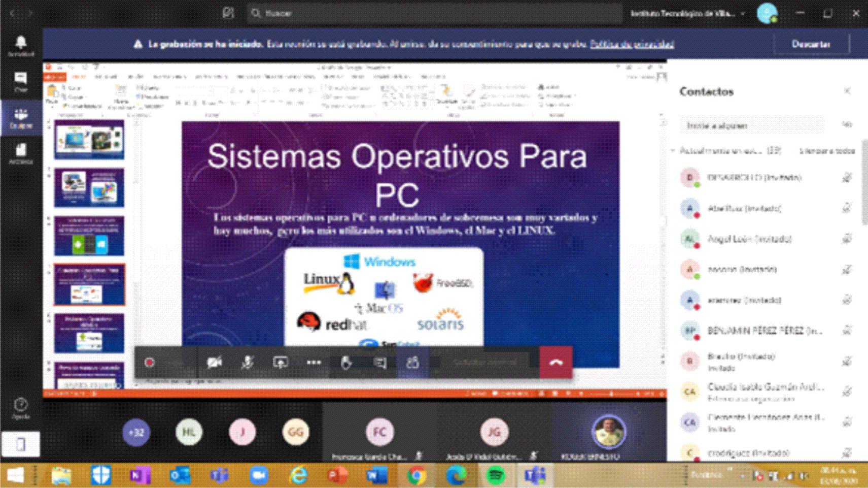868x488 pixels.
Task: Open Chat in the Teams sidebar
Action: point(21,82)
